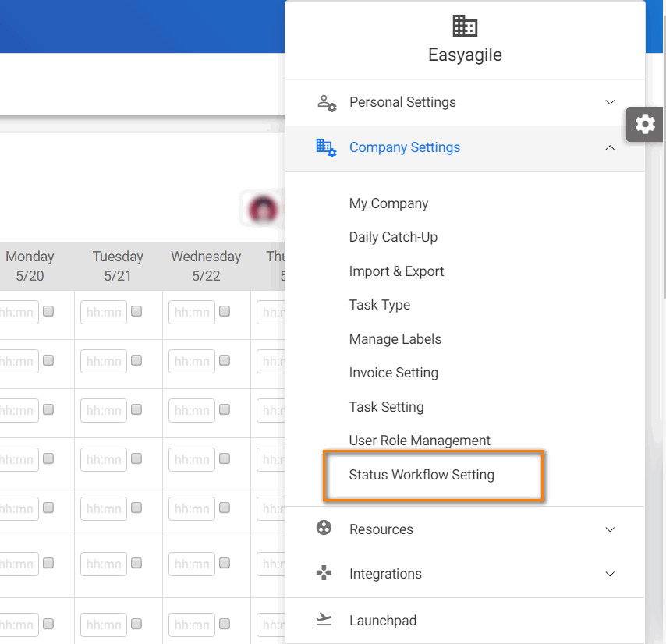The width and height of the screenshot is (666, 644).
Task: Tick Tuesday checkbox in second row
Action: [x=136, y=360]
